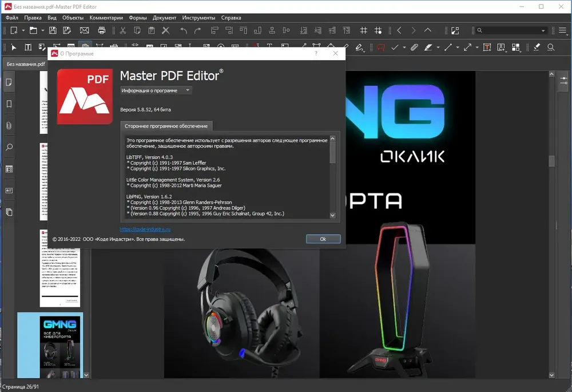The width and height of the screenshot is (572, 392).
Task: Click the paperclip attach file tool
Action: [414, 47]
